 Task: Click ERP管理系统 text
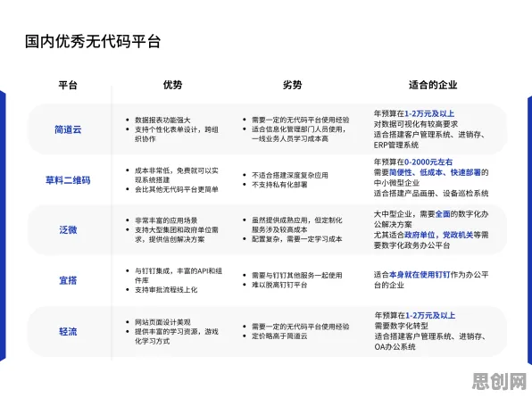click(396, 145)
